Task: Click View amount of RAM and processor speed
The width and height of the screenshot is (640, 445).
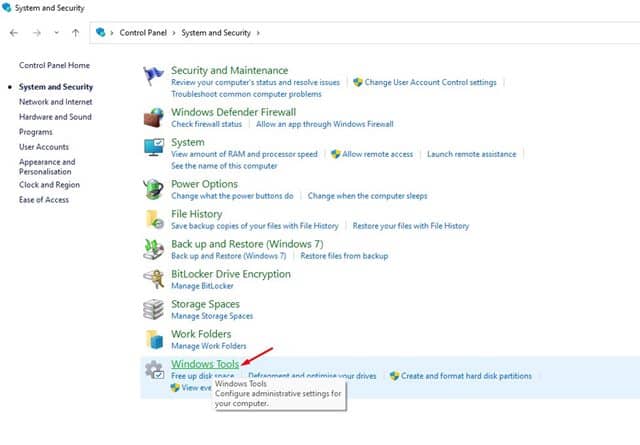Action: pyautogui.click(x=244, y=154)
